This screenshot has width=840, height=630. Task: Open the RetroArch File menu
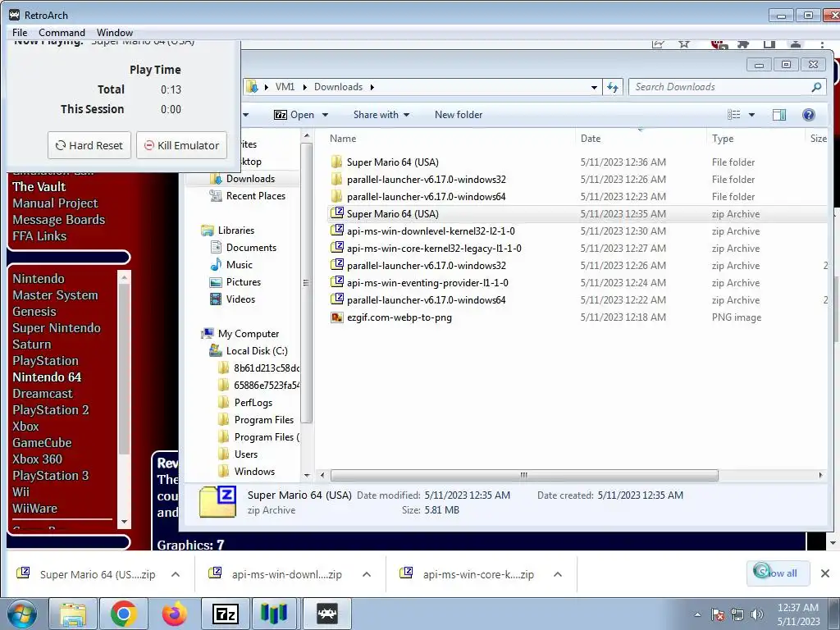pos(20,33)
